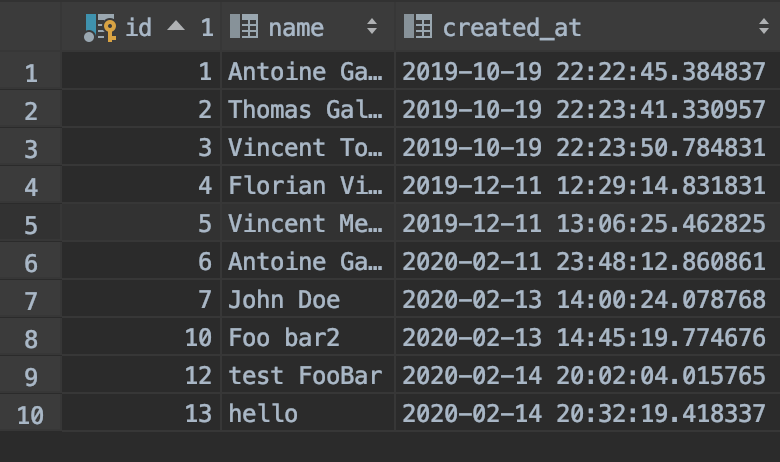Click the name cell containing test FooBar
This screenshot has width=780, height=462.
pyautogui.click(x=305, y=376)
